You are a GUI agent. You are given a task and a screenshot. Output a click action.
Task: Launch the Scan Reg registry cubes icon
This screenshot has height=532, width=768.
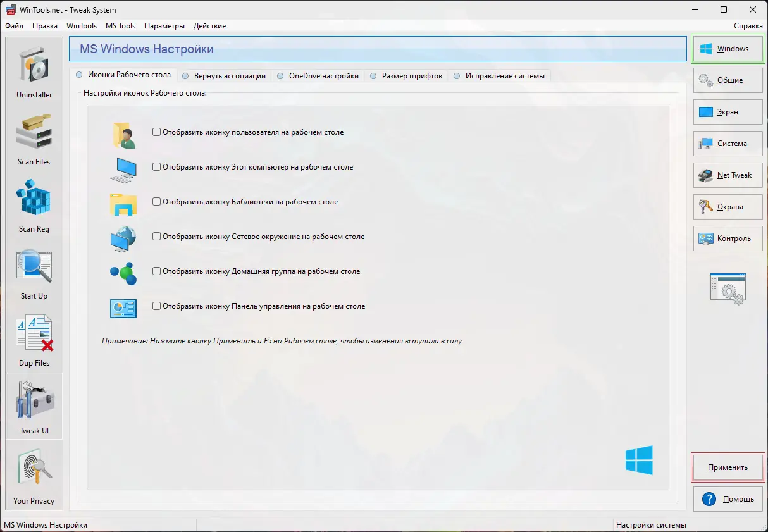34,198
